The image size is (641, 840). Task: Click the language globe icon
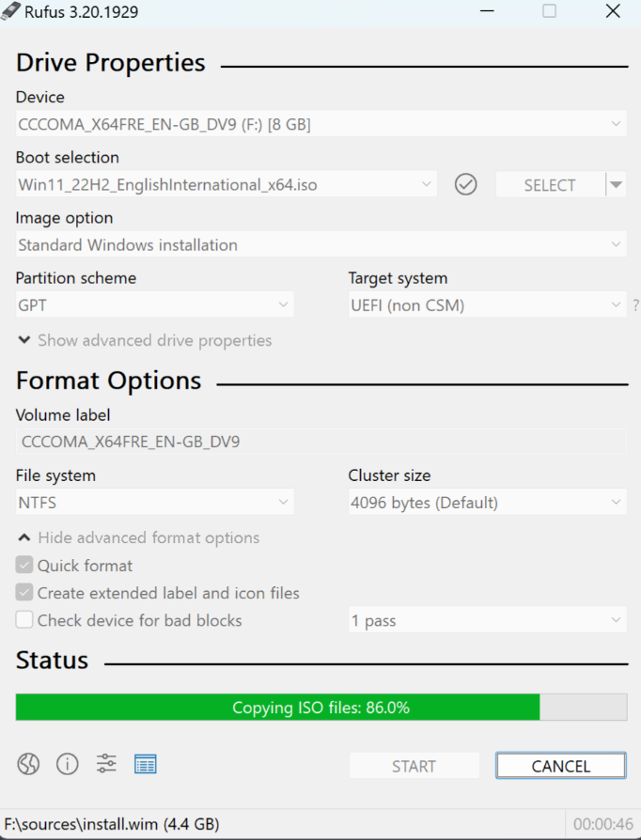(28, 764)
